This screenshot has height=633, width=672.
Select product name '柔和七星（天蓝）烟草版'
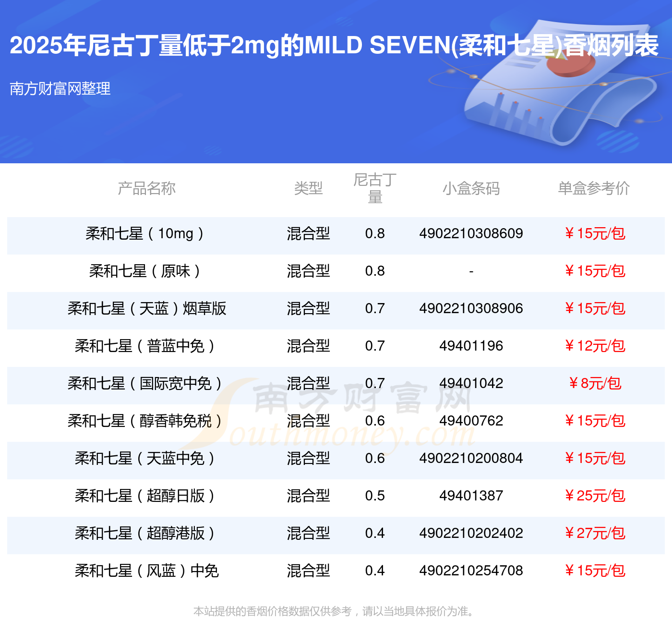click(147, 308)
